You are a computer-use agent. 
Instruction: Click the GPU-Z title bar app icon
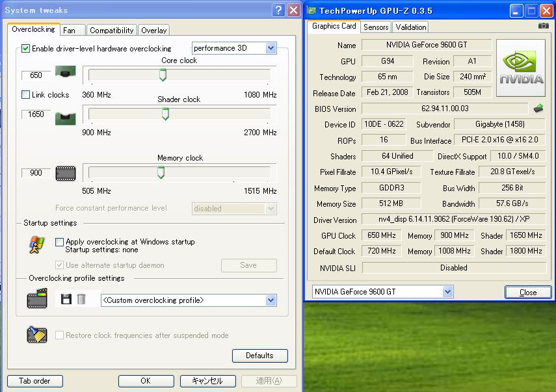click(x=311, y=10)
